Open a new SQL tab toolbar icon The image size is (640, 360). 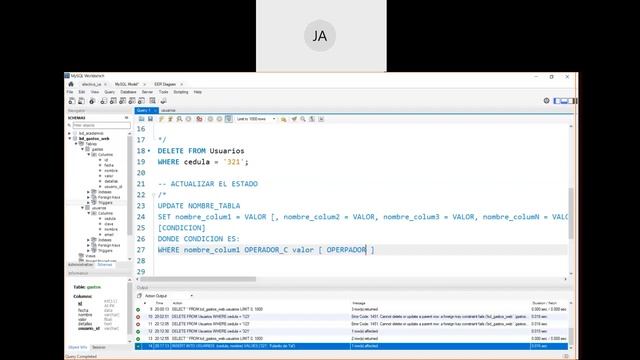point(72,101)
